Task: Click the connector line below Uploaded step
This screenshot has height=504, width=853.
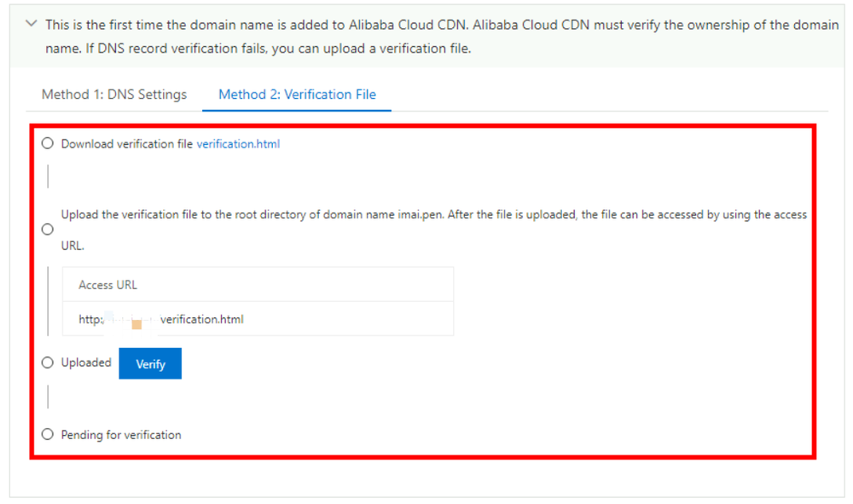Action: pyautogui.click(x=48, y=397)
